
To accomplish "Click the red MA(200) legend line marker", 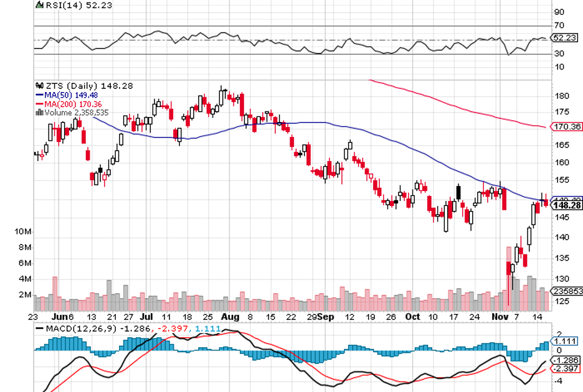I will (x=39, y=104).
